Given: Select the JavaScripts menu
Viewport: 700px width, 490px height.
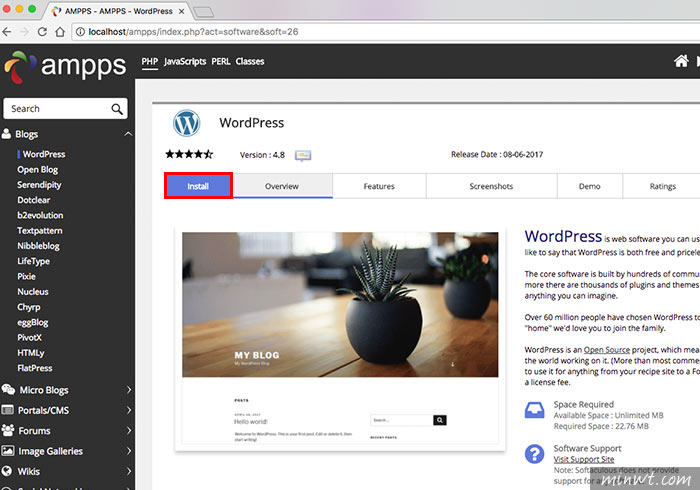Looking at the screenshot, I should pos(185,62).
